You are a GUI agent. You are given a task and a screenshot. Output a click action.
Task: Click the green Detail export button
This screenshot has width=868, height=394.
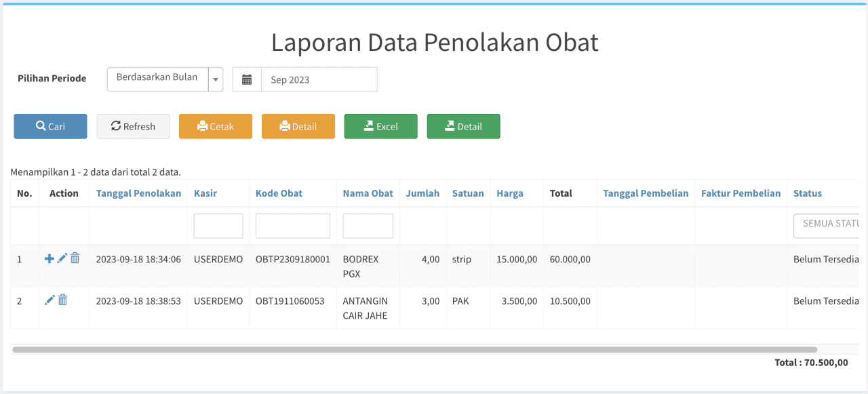(464, 126)
